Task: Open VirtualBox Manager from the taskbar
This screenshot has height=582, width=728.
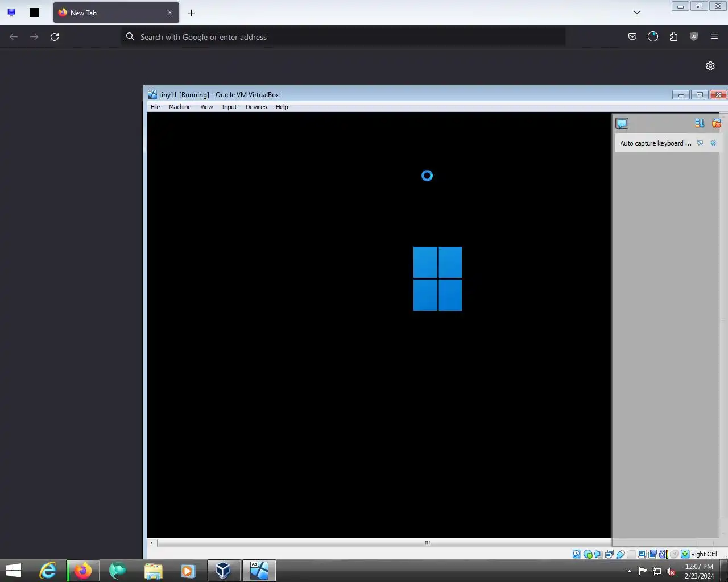Action: click(x=224, y=571)
